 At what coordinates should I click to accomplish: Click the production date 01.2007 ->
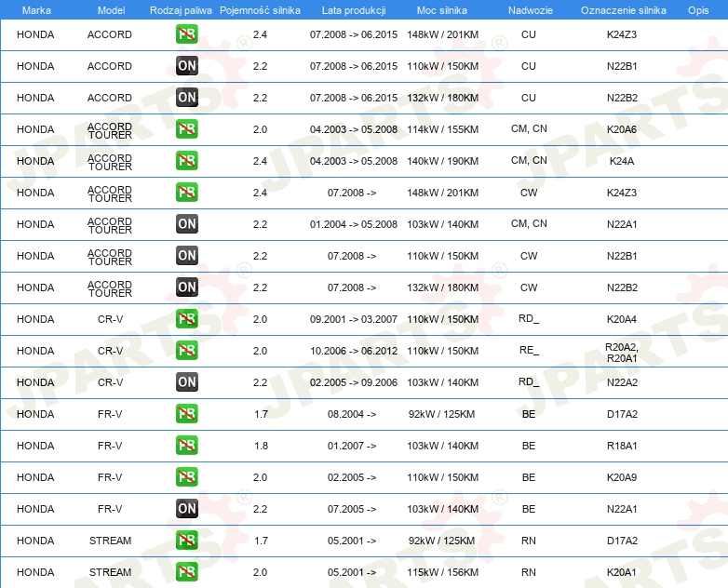[x=352, y=445]
